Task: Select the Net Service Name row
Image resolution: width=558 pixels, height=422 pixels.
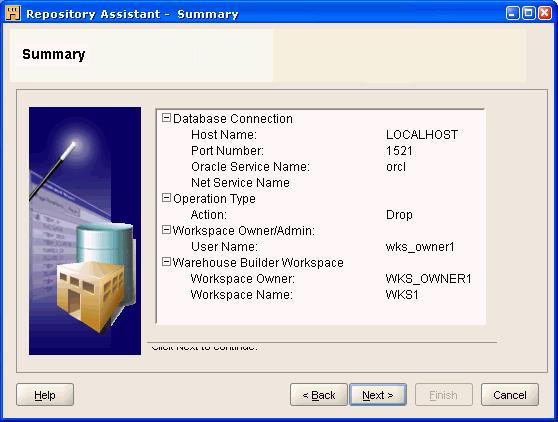Action: pos(240,183)
